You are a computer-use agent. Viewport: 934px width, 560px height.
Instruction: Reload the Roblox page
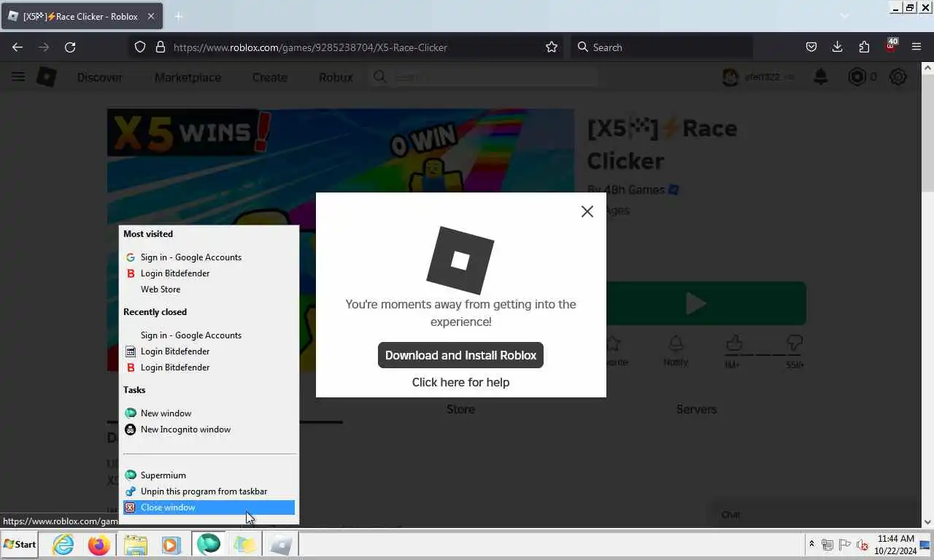(70, 47)
